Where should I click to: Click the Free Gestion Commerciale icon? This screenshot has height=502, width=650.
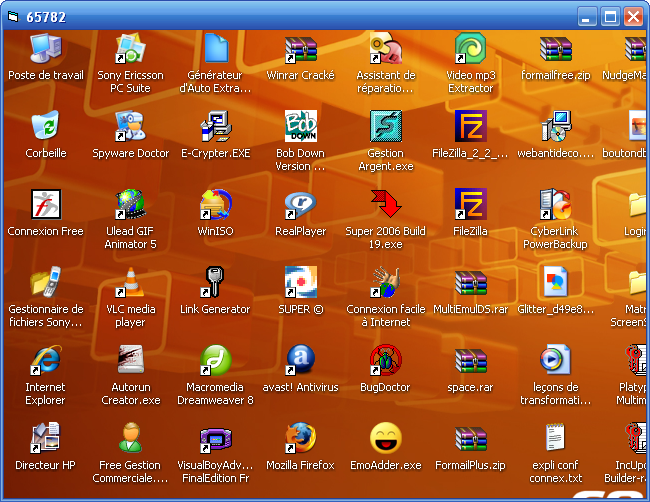pos(130,438)
